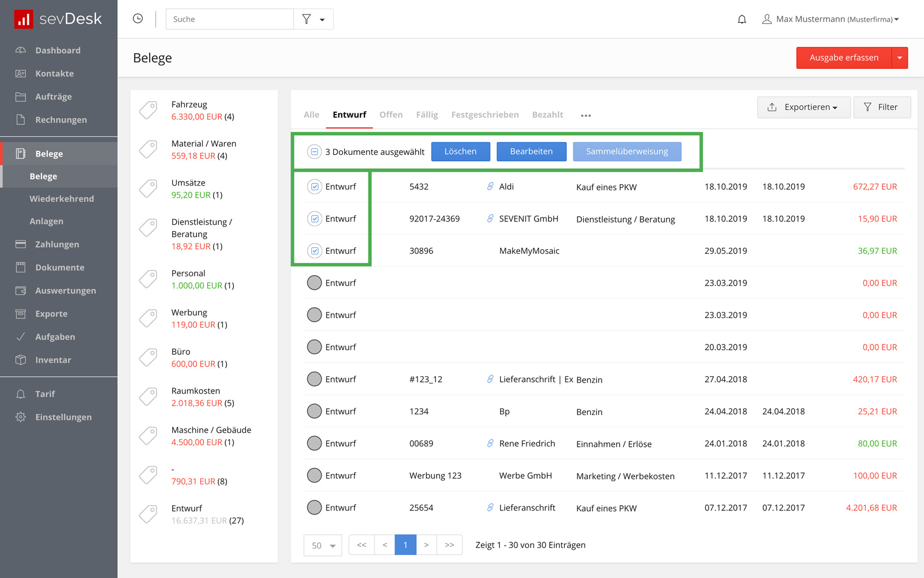Go to page 1 in pagination
The height and width of the screenshot is (578, 924).
pyautogui.click(x=405, y=544)
